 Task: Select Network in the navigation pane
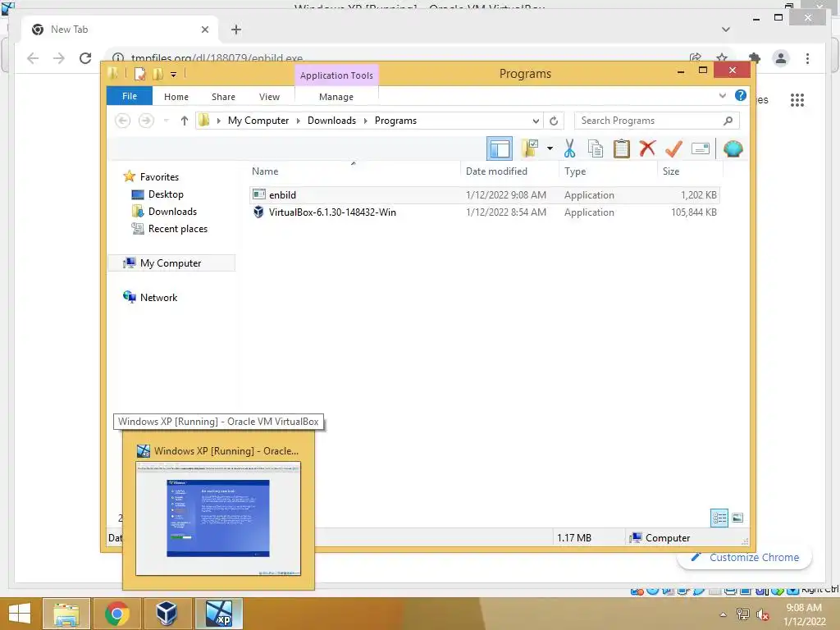coord(158,297)
